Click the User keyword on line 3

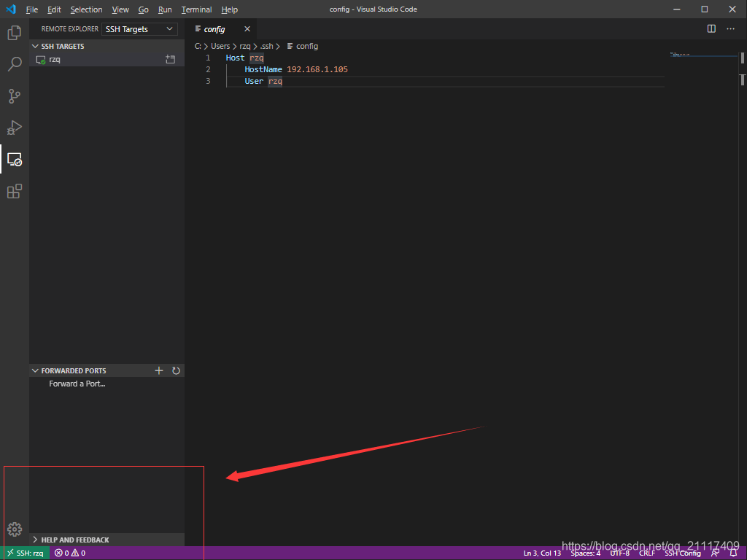click(x=254, y=81)
